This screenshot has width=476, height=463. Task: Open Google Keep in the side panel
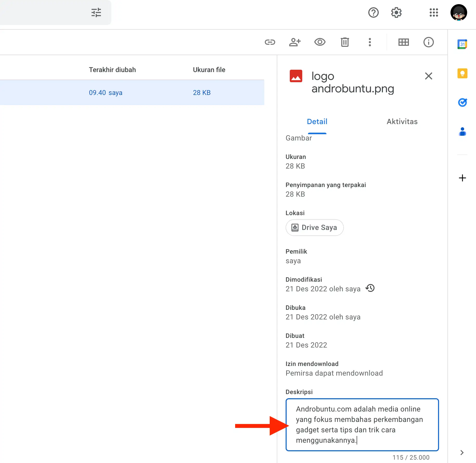coord(462,73)
